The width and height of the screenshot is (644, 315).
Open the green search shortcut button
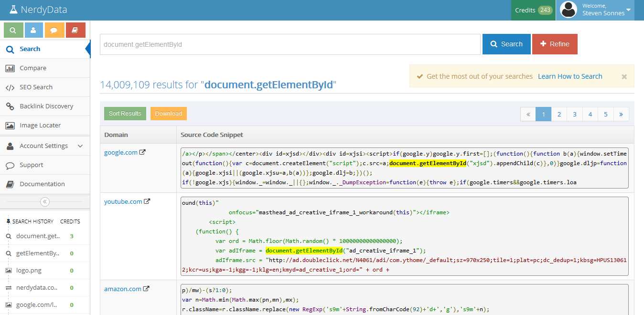pyautogui.click(x=13, y=30)
